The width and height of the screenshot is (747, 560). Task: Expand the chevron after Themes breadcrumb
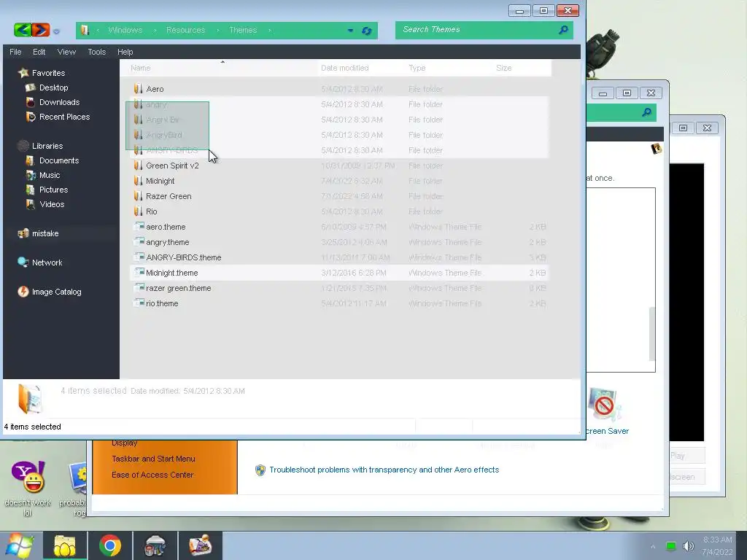pyautogui.click(x=270, y=30)
